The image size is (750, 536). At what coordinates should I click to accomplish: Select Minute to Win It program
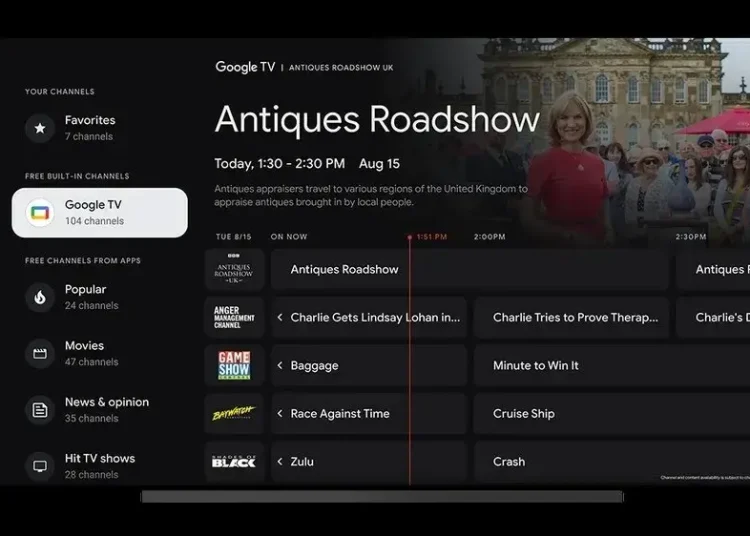612,365
